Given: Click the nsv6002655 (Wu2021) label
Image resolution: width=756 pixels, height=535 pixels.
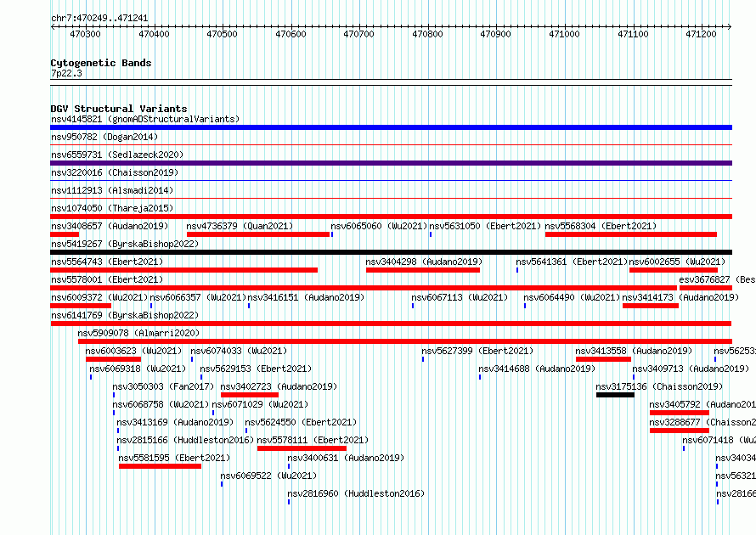Looking at the screenshot, I should point(677,262).
